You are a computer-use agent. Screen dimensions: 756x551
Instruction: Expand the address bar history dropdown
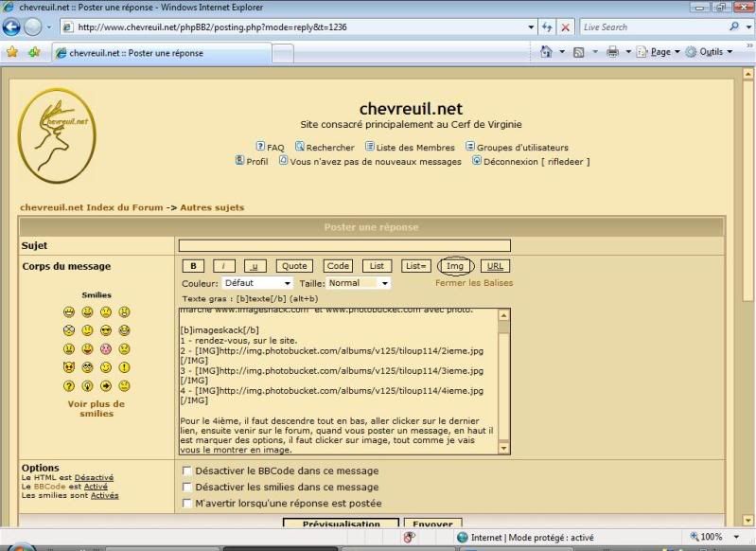(x=531, y=27)
